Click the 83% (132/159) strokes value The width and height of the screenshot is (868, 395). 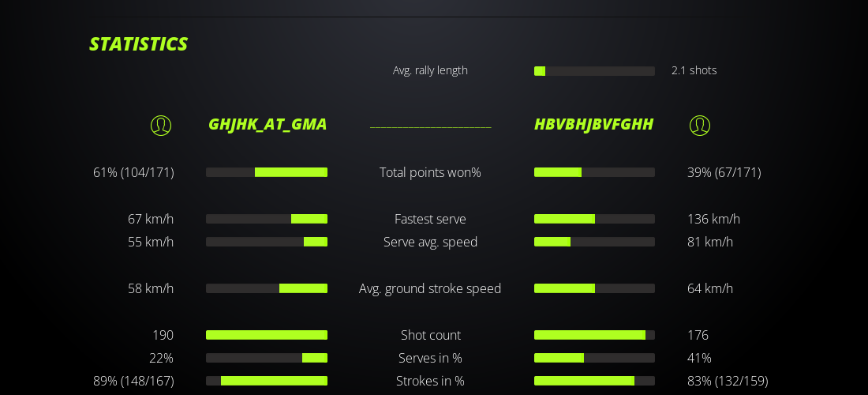[x=728, y=381]
